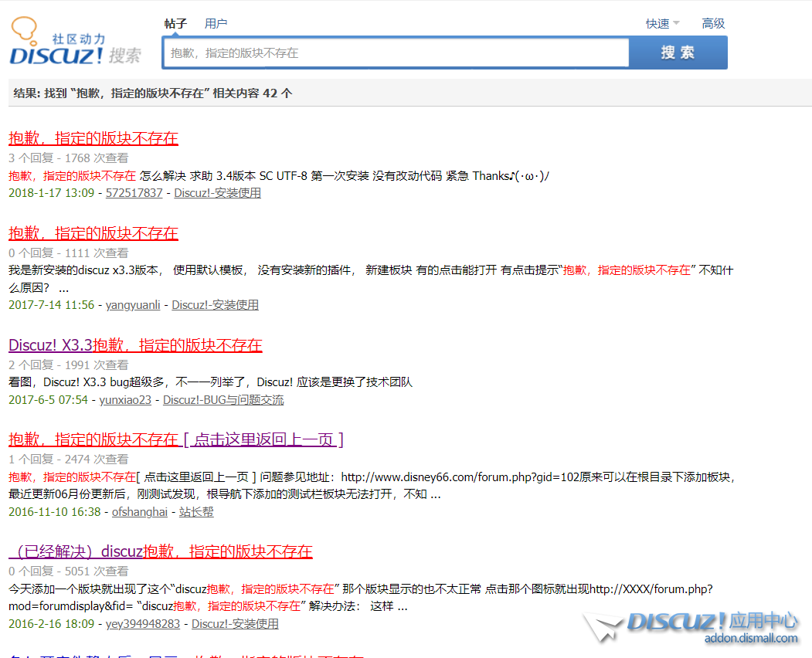Viewport: 812px width, 658px height.
Task: Open the 站长帮 forum link
Action: click(x=196, y=512)
